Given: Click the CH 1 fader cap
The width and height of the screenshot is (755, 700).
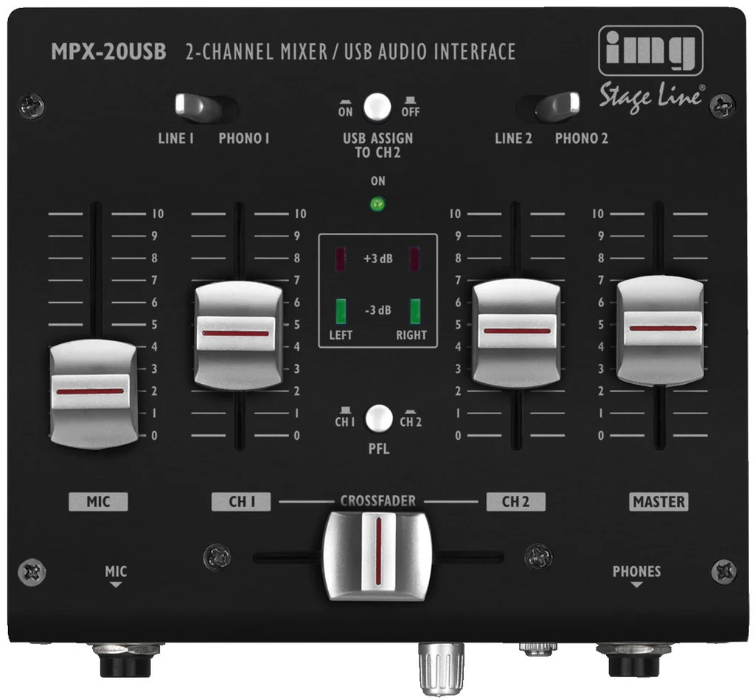Looking at the screenshot, I should click(x=237, y=335).
